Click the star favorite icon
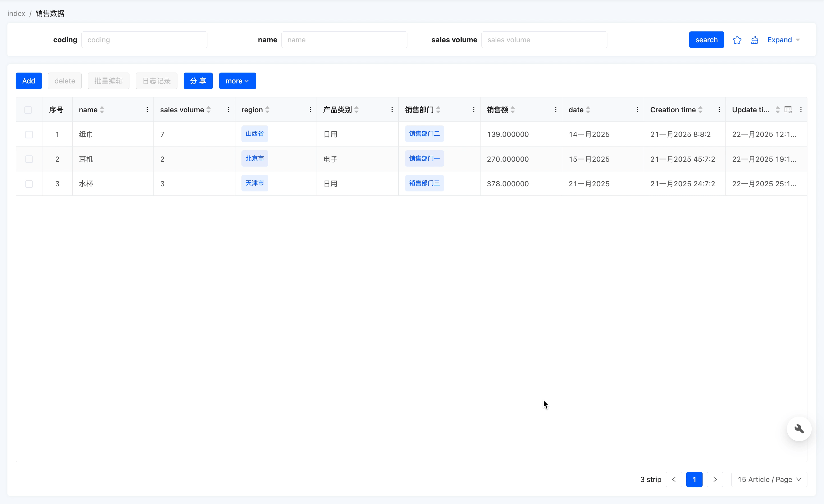The width and height of the screenshot is (824, 504). (737, 40)
